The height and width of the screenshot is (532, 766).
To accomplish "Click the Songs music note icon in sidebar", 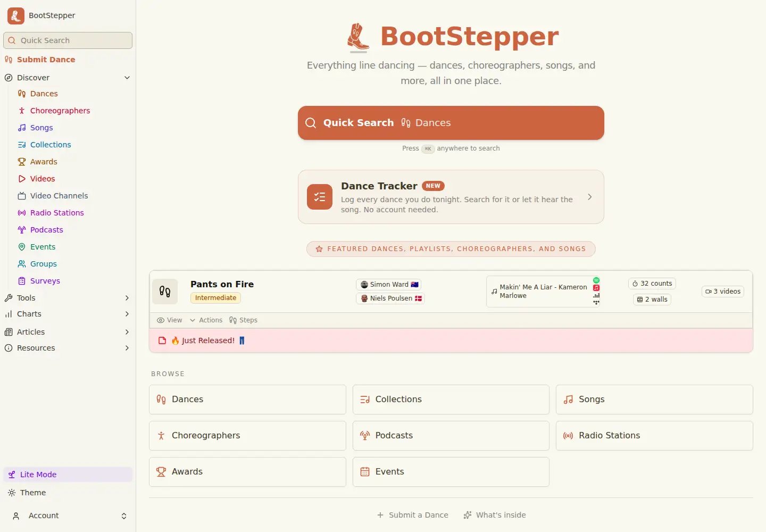I will click(x=22, y=128).
